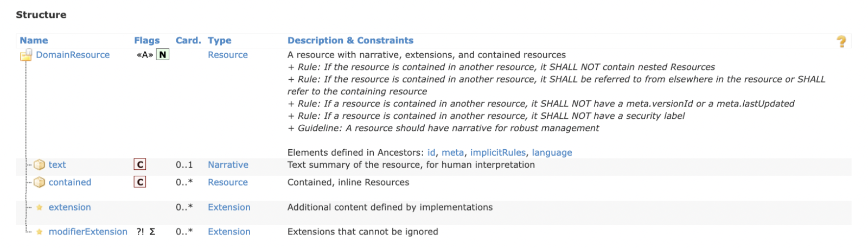
Task: Click the Description & Constraints header
Action: pos(350,40)
